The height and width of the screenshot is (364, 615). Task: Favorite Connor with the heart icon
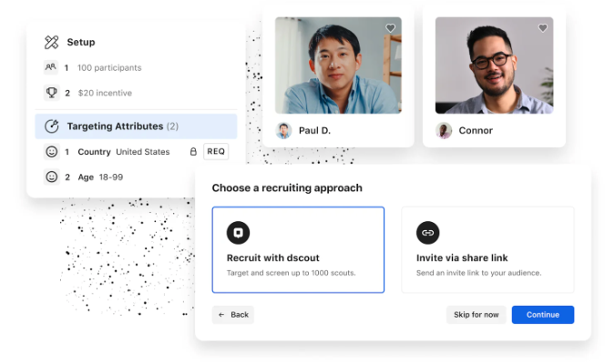(x=543, y=28)
